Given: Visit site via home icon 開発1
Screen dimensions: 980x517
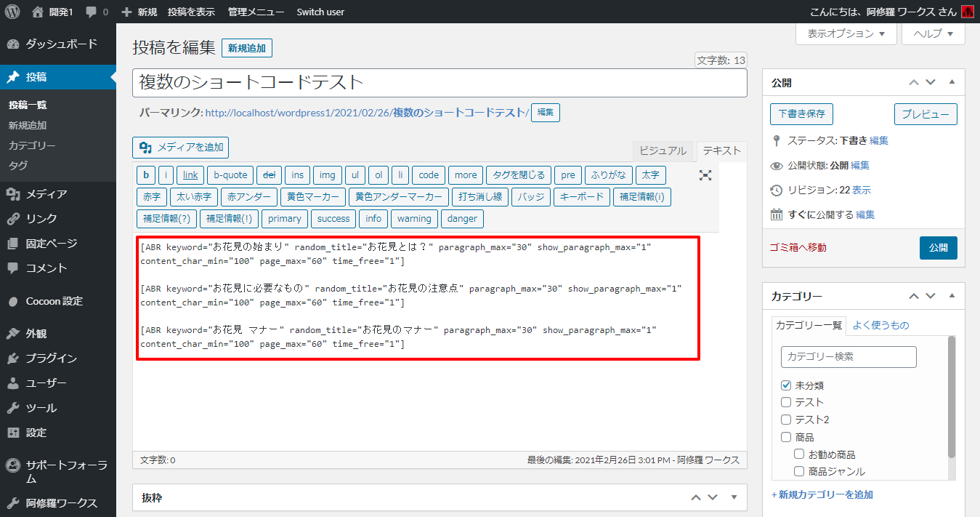Looking at the screenshot, I should pyautogui.click(x=52, y=12).
